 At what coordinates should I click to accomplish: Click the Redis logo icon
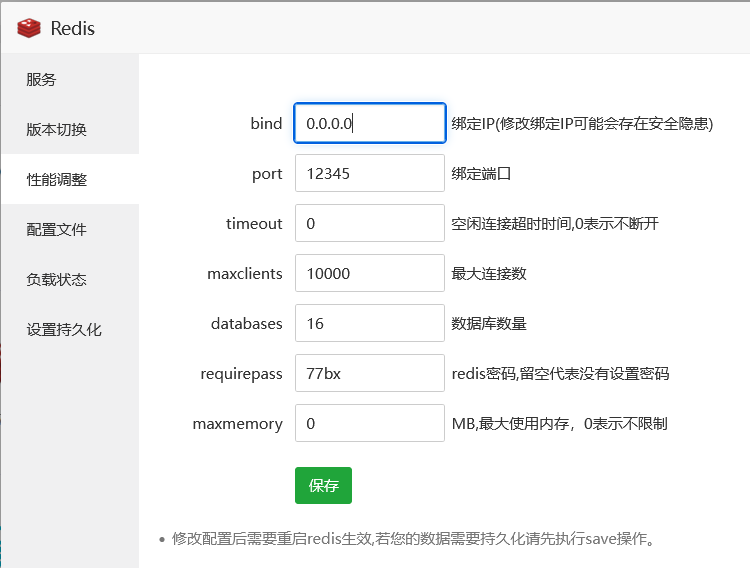[29, 28]
